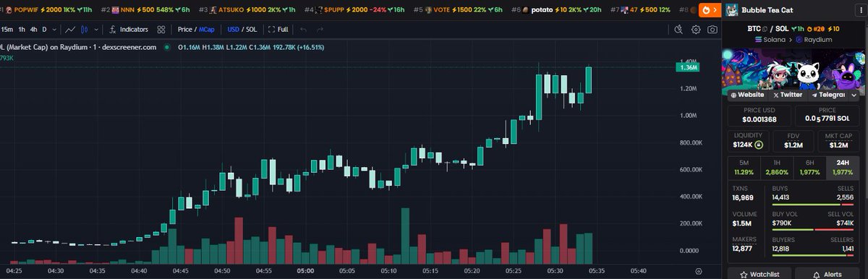Set chart currency to USD

pos(234,30)
